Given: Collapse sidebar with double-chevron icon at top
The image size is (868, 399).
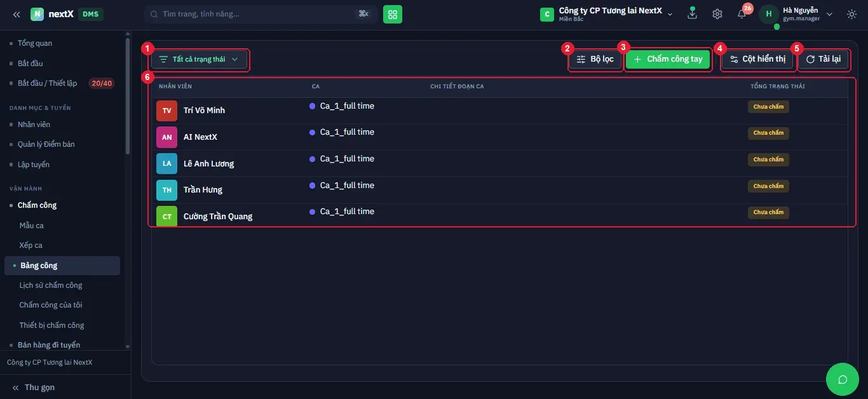Looking at the screenshot, I should (17, 14).
